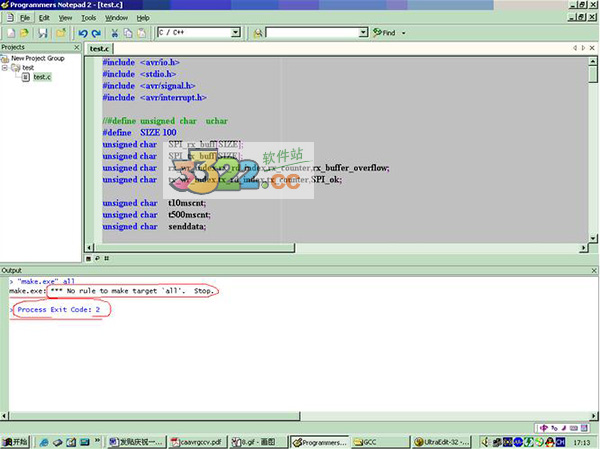Open the File menu
Image resolution: width=600 pixels, height=449 pixels.
25,18
